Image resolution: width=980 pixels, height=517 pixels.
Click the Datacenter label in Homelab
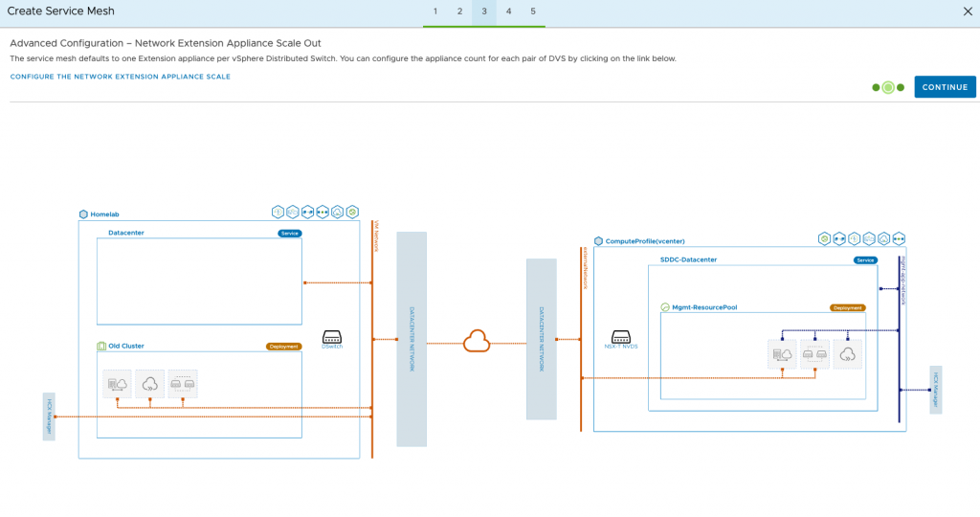[x=126, y=233]
